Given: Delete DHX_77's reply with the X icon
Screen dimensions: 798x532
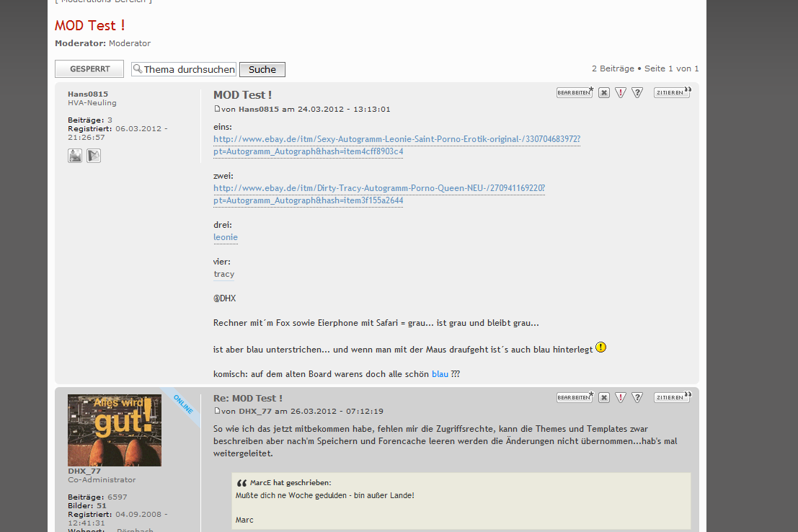Looking at the screenshot, I should (x=604, y=398).
